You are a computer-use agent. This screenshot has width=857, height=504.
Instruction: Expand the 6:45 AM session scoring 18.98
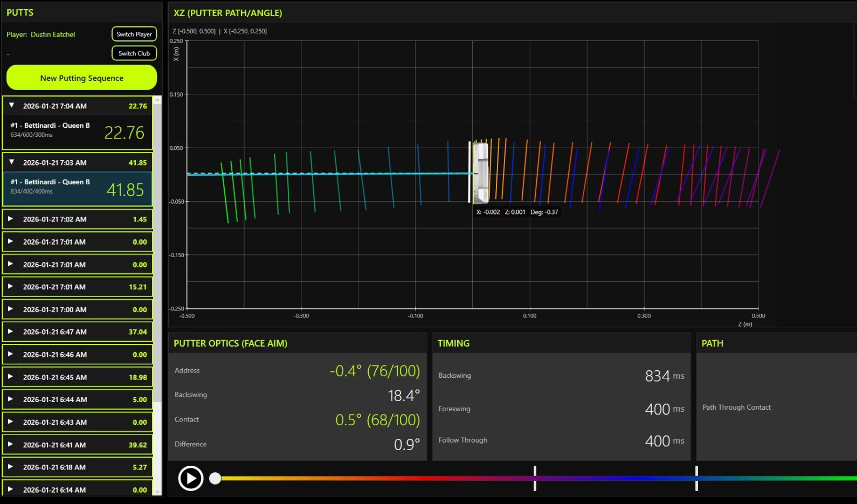10,377
